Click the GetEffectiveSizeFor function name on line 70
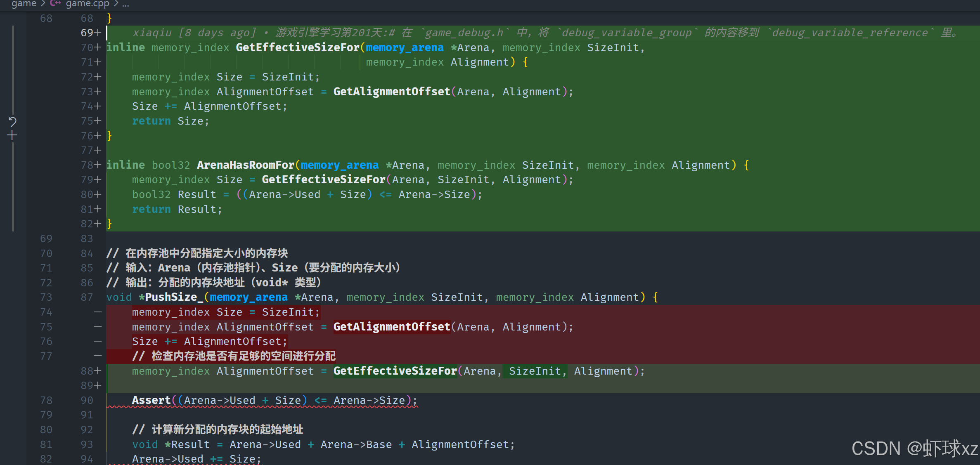The height and width of the screenshot is (465, 980). 297,47
